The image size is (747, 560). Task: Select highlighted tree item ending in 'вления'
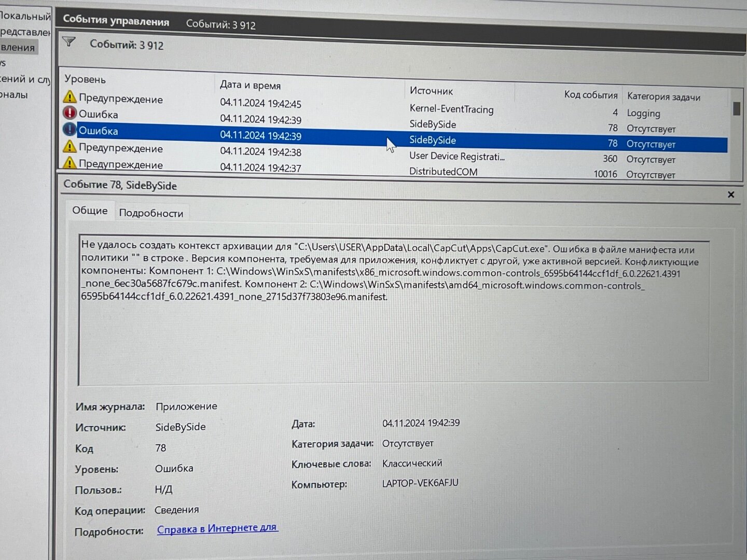[x=19, y=47]
